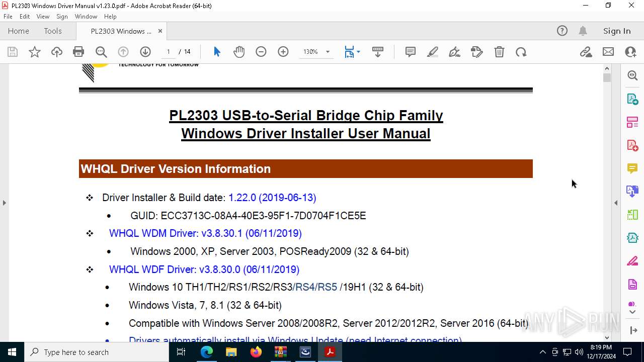Go to the next page with the down arrow
This screenshot has width=644, height=362.
pos(145,52)
